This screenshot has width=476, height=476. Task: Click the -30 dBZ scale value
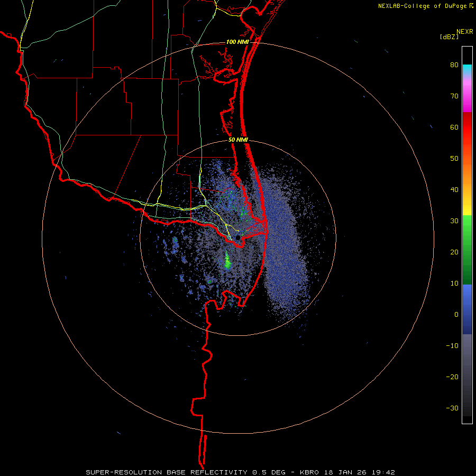(x=452, y=408)
